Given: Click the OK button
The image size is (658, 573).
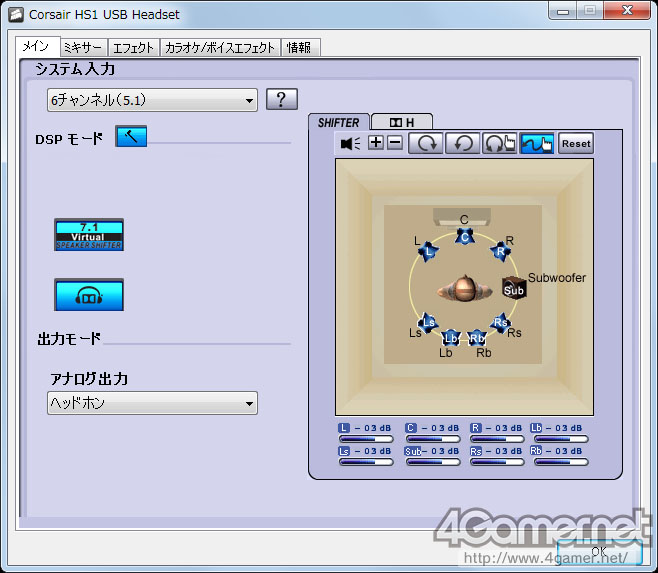Looking at the screenshot, I should pyautogui.click(x=599, y=552).
